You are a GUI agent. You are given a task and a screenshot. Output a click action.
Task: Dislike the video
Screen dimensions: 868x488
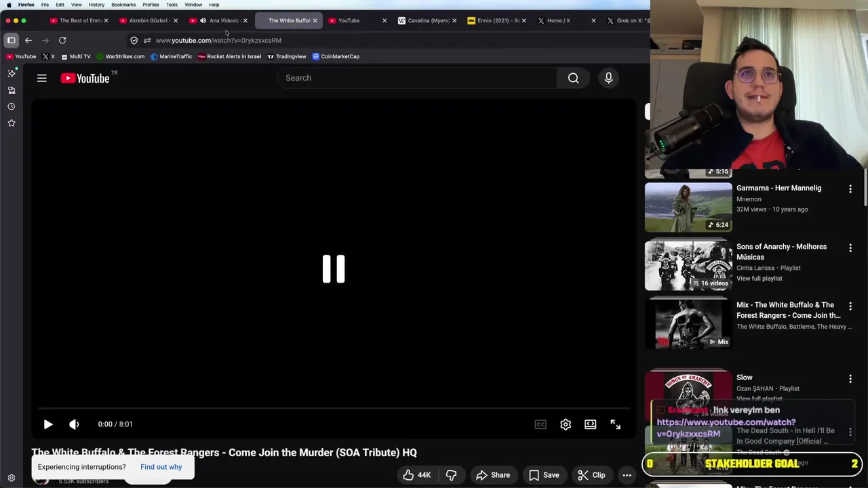[451, 475]
